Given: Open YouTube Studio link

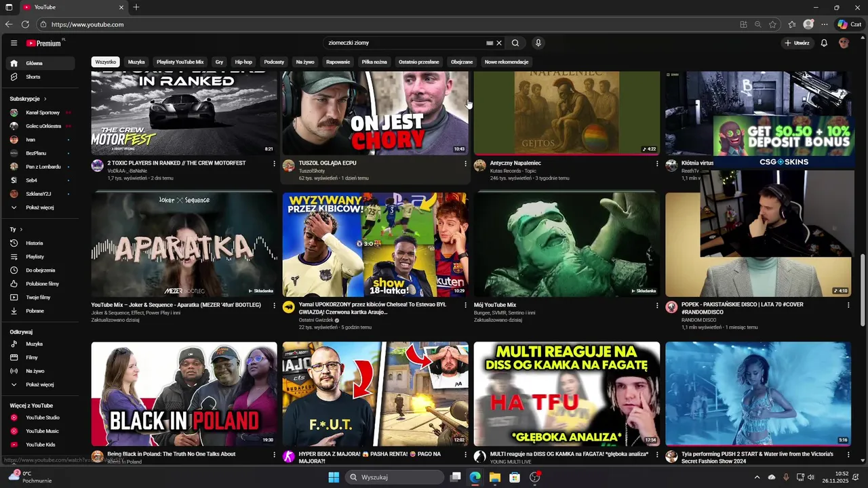Looking at the screenshot, I should 42,418.
